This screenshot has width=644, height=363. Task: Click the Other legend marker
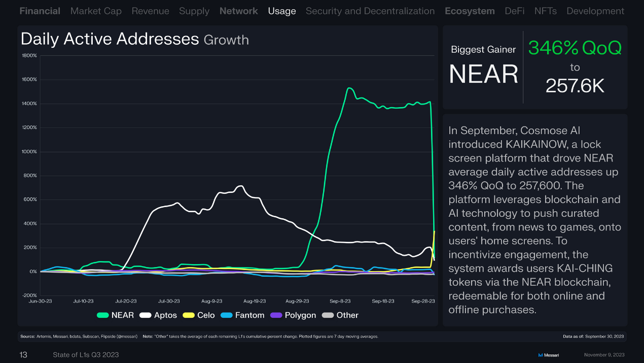(x=328, y=315)
